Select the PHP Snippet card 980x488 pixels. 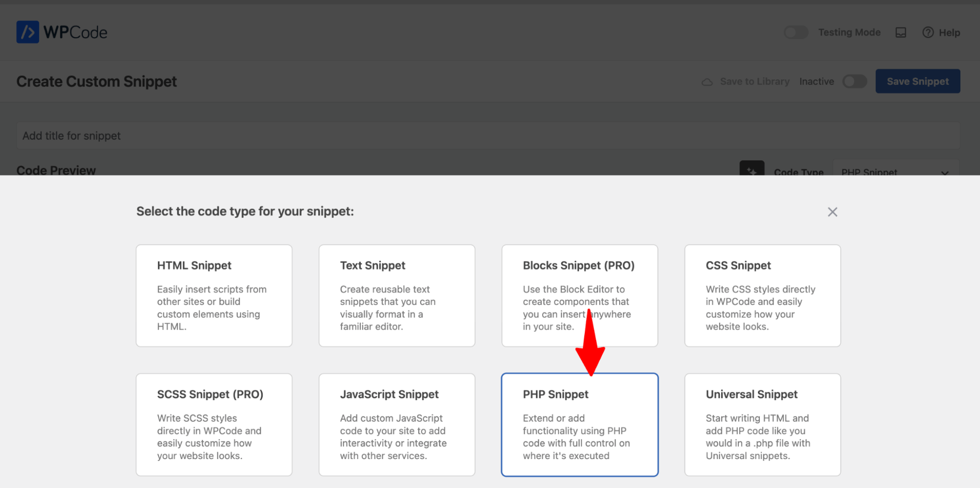point(579,425)
